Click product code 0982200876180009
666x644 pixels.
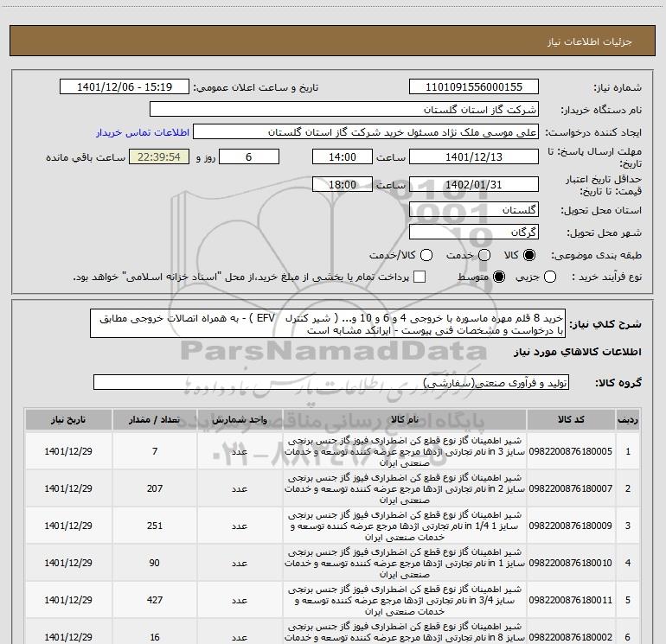[x=571, y=526]
